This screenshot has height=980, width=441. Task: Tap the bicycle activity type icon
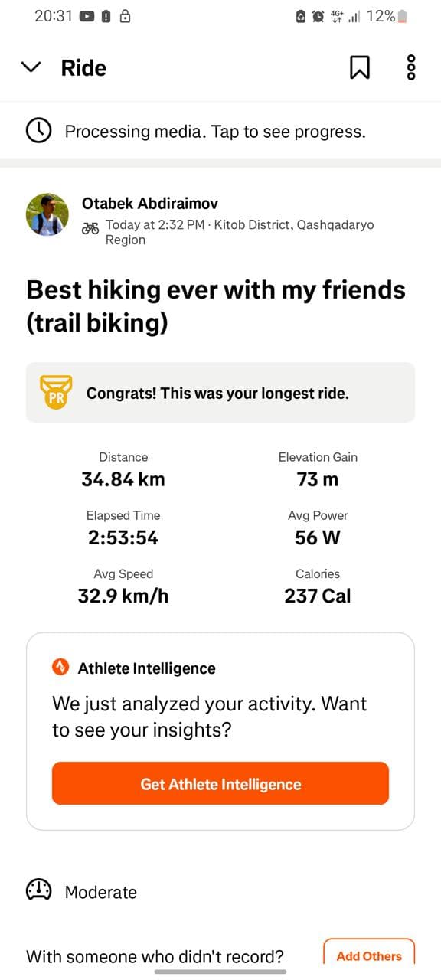click(x=90, y=227)
